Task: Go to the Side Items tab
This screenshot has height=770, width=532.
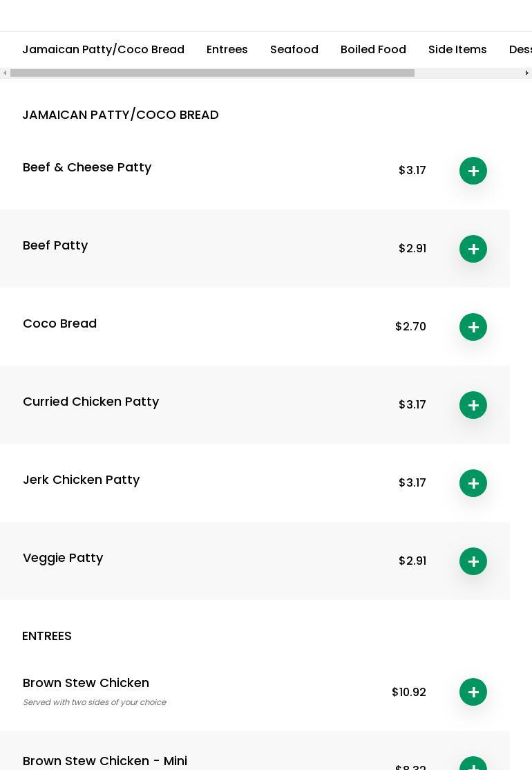Action: coord(457,50)
